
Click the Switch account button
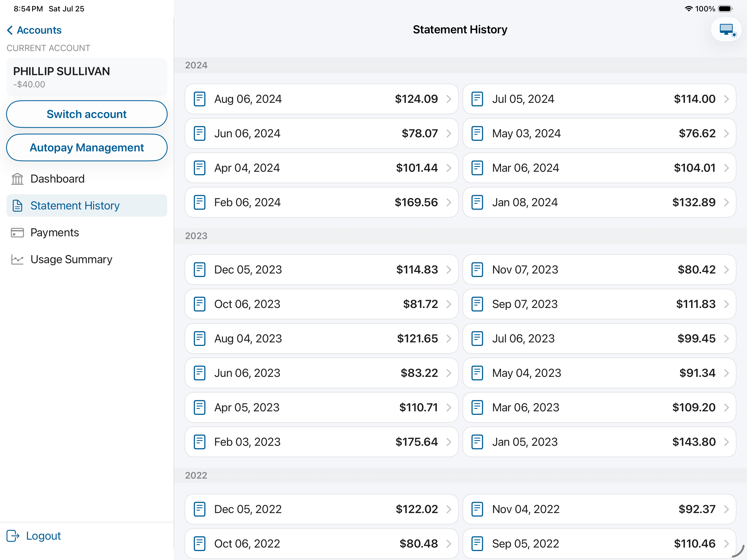coord(87,114)
